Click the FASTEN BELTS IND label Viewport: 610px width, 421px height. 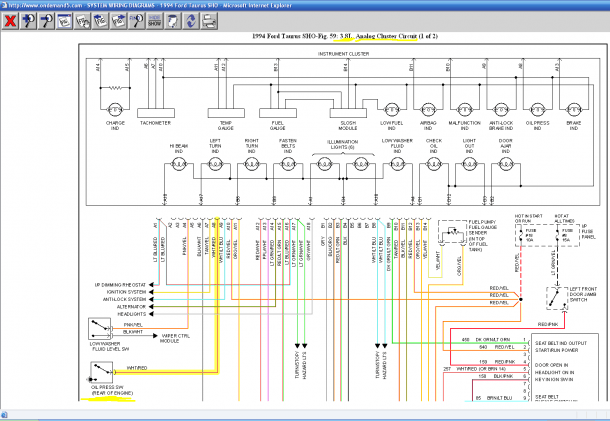(x=288, y=146)
